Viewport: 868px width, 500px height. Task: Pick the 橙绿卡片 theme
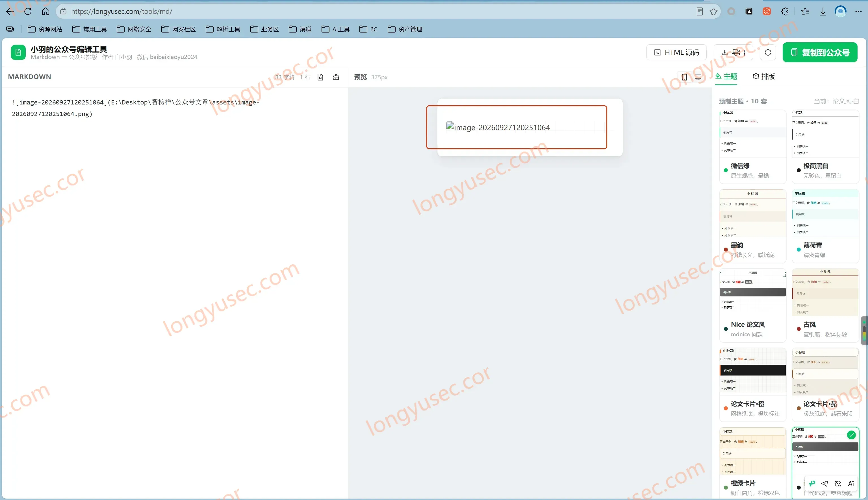coord(752,463)
